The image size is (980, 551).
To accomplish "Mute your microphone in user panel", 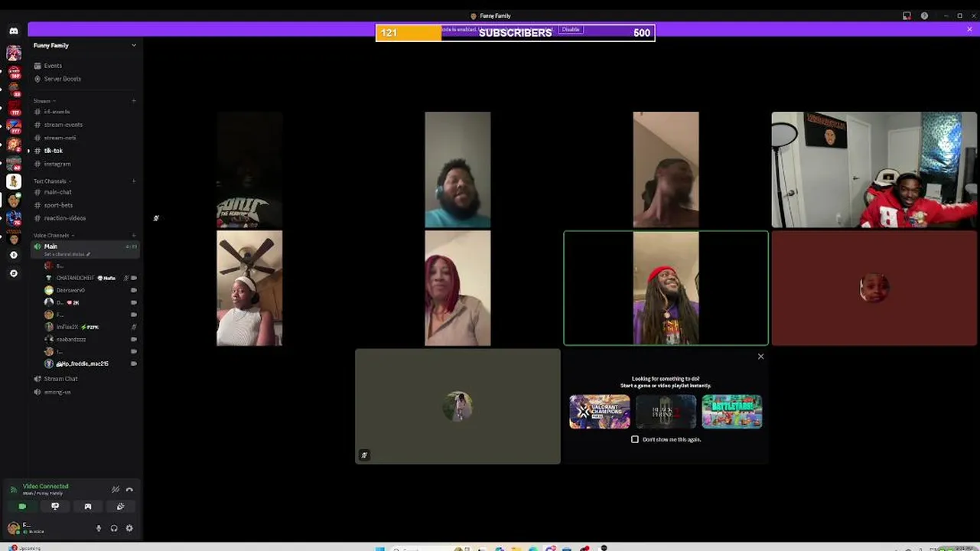I will tap(99, 528).
